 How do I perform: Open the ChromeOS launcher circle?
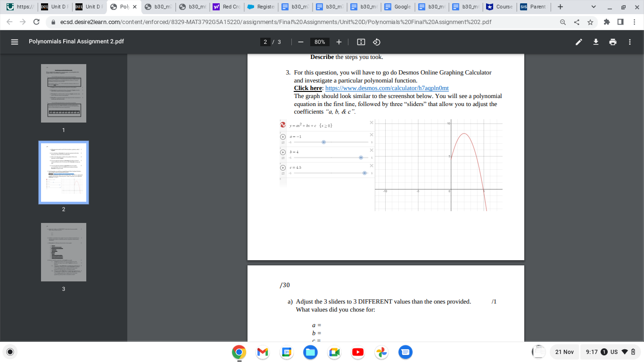click(x=9, y=352)
